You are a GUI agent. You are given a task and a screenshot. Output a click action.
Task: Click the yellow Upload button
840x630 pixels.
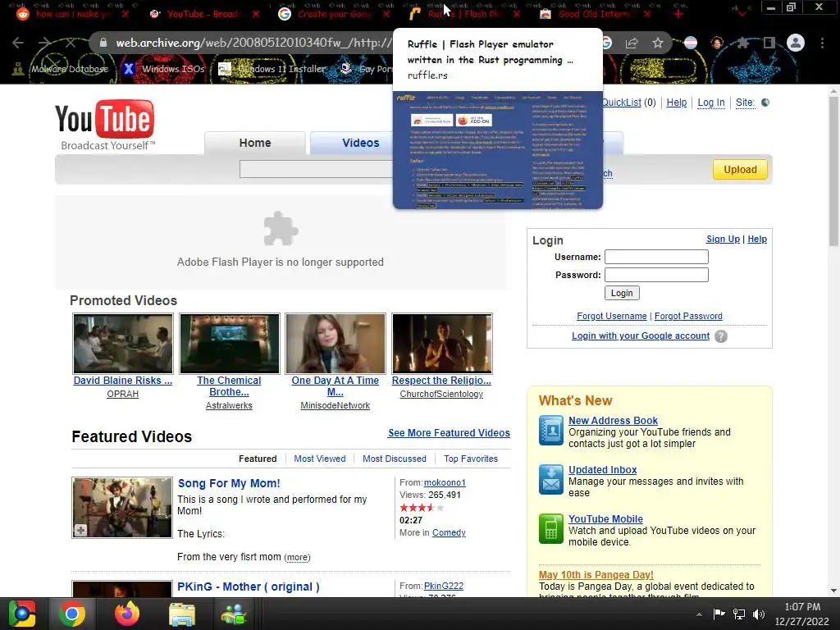pyautogui.click(x=740, y=170)
